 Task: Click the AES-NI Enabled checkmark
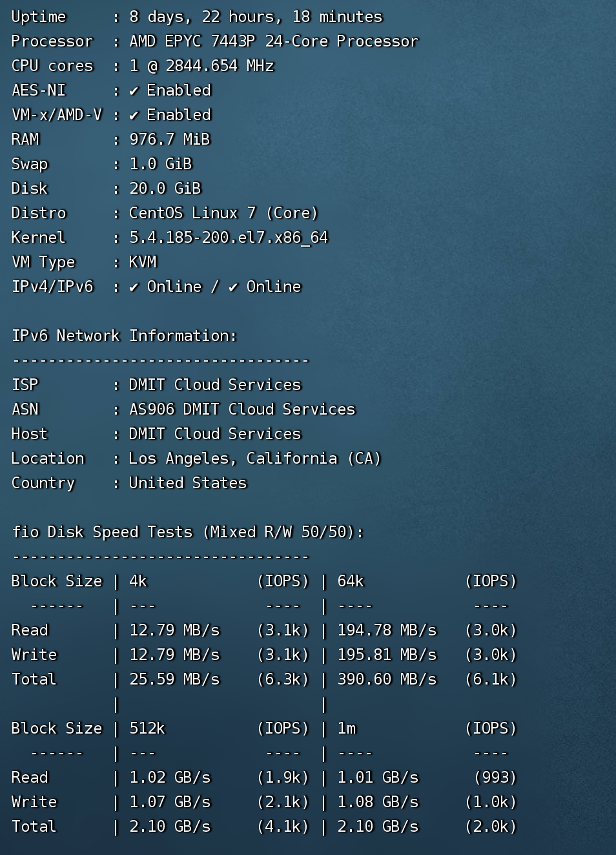(x=134, y=91)
